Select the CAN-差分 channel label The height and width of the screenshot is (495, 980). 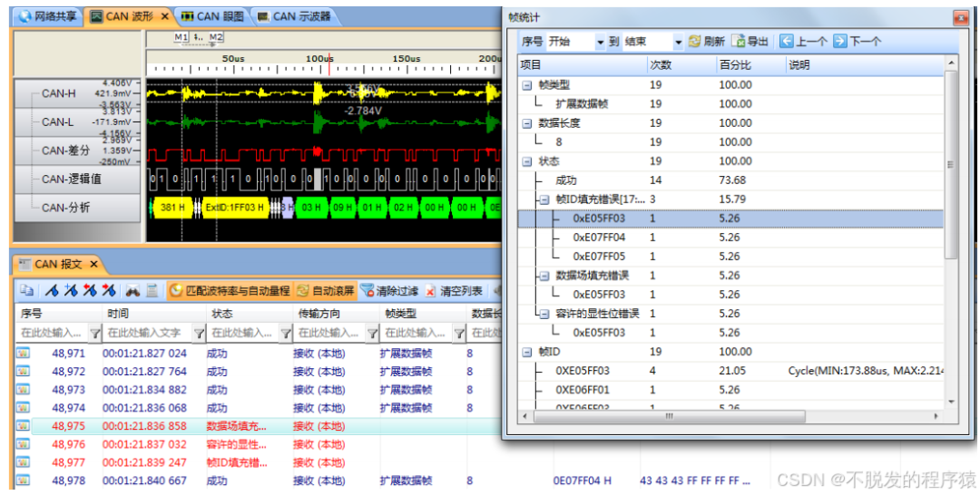64,150
